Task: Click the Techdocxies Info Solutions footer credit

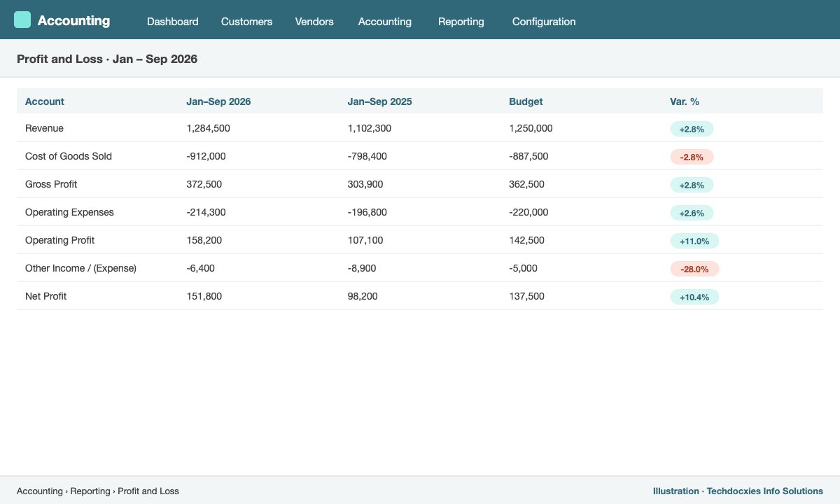Action: coord(738,491)
